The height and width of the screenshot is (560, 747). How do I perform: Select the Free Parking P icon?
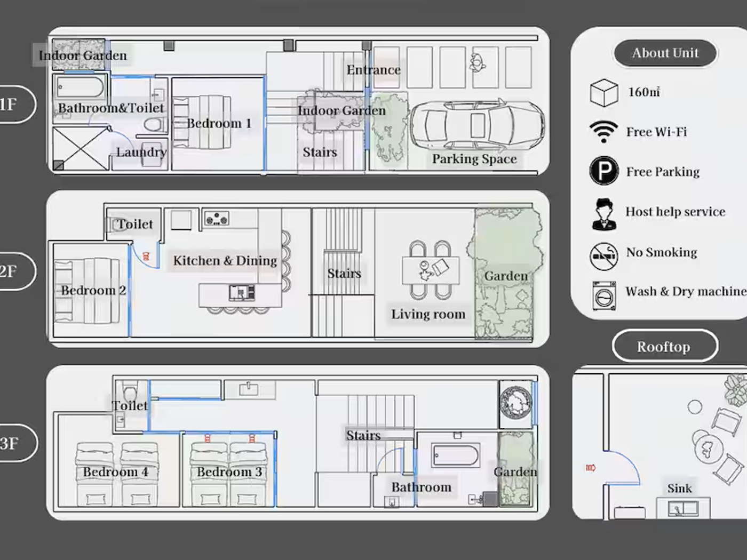603,172
